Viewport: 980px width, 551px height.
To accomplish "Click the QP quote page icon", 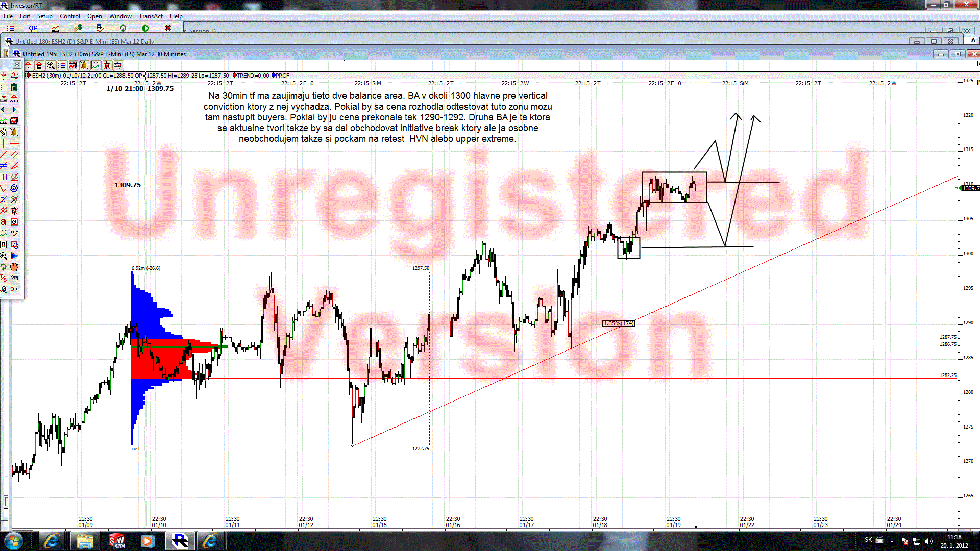I will (33, 28).
